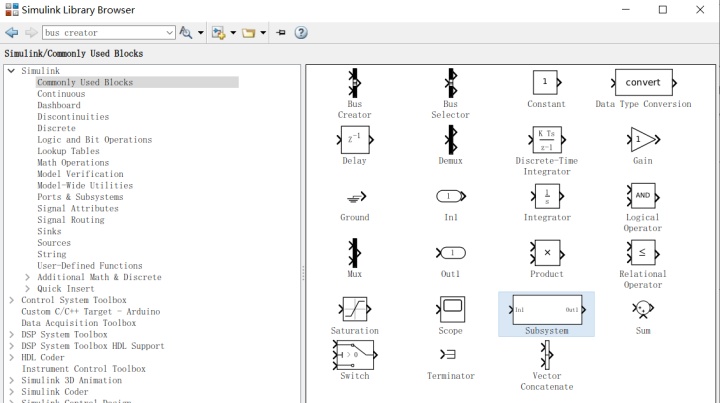The width and height of the screenshot is (720, 403).
Task: Click the open folder icon
Action: point(248,33)
